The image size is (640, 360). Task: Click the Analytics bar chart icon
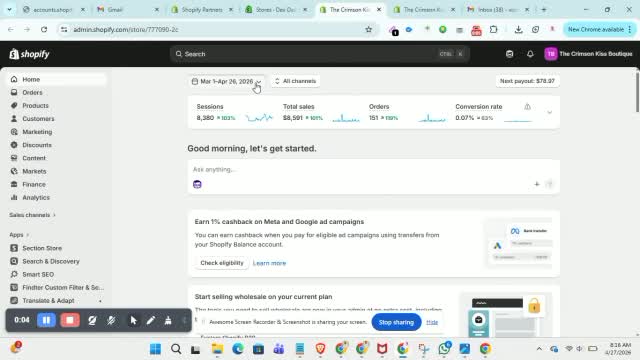coord(14,197)
